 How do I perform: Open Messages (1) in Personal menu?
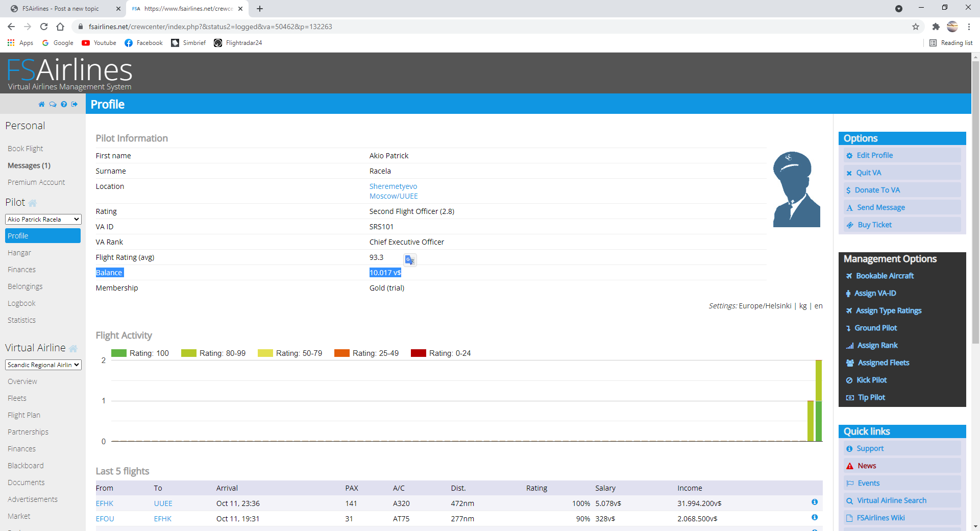[x=29, y=165]
